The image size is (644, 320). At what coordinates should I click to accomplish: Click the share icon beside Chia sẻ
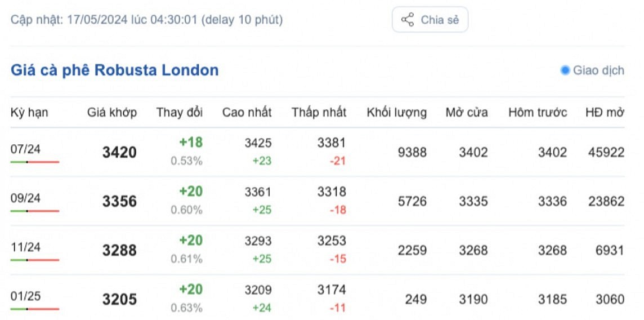pos(408,20)
